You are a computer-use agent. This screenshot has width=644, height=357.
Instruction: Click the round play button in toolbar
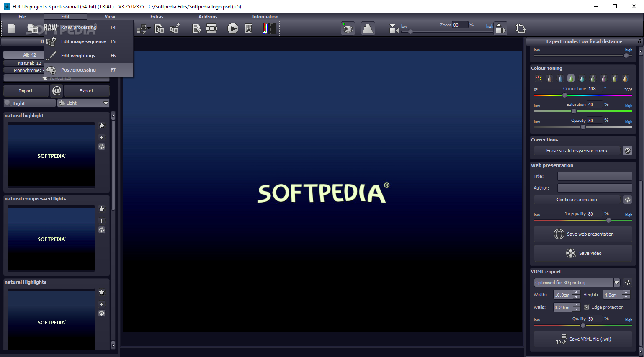tap(232, 28)
